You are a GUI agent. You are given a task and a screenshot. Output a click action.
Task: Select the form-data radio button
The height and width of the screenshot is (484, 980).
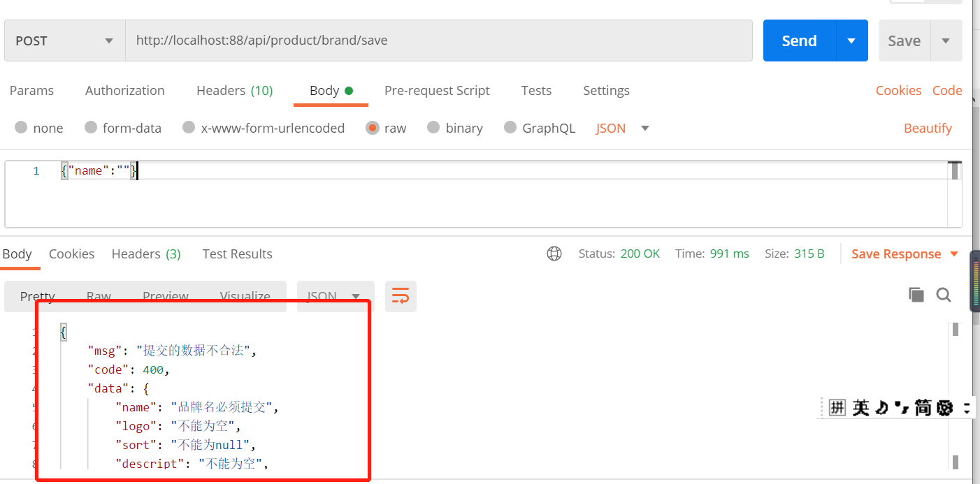pos(91,127)
